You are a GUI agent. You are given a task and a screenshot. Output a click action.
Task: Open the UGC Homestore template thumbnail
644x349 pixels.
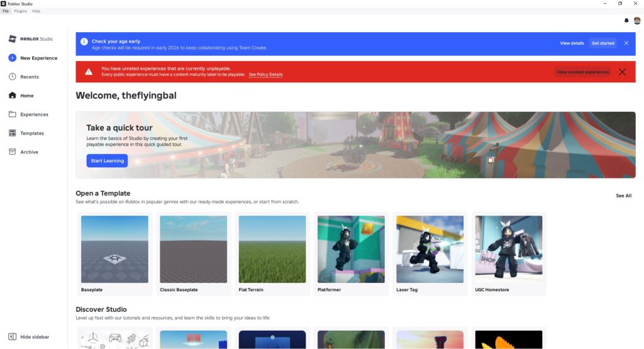point(509,249)
